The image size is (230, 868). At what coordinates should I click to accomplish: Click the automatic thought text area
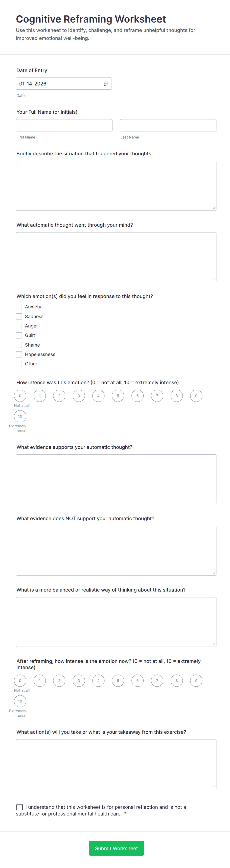tap(116, 257)
